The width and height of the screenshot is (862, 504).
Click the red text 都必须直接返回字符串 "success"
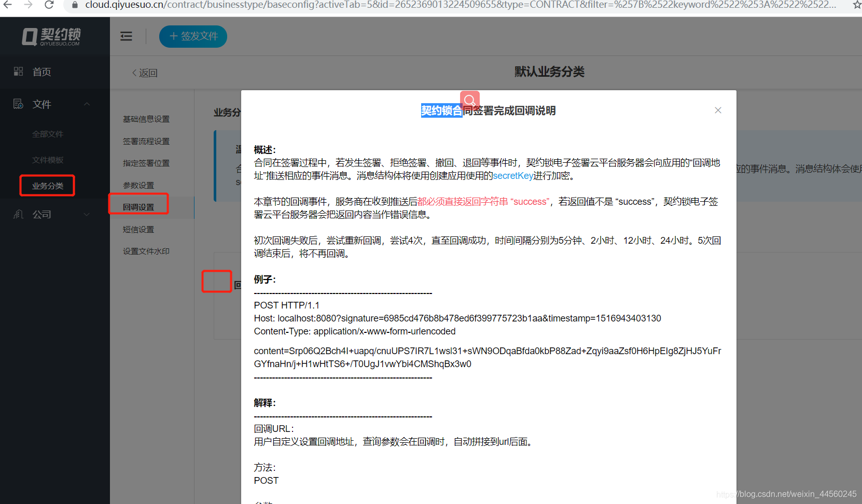(483, 202)
